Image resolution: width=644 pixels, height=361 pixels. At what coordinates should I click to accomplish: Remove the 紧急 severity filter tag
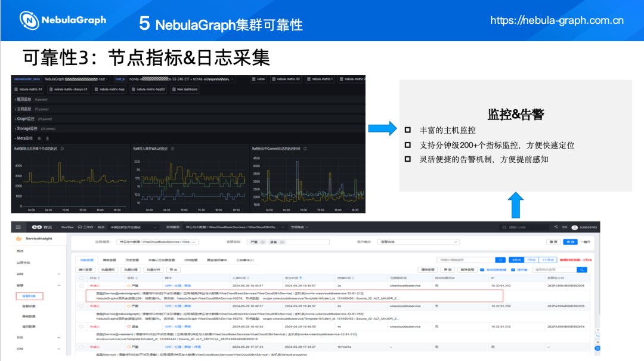pyautogui.click(x=282, y=242)
